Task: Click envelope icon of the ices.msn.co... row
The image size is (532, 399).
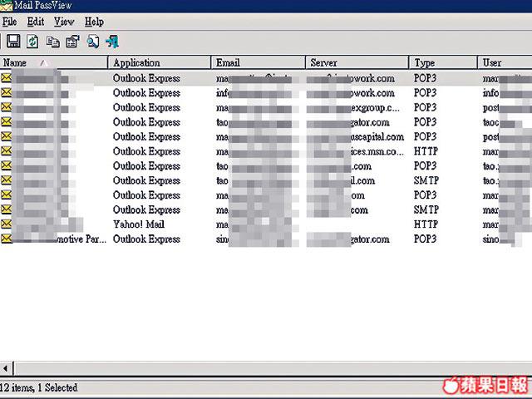Action: (6, 150)
